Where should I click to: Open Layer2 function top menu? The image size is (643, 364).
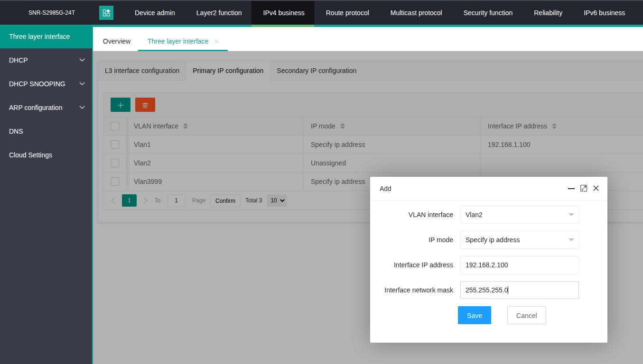point(219,13)
